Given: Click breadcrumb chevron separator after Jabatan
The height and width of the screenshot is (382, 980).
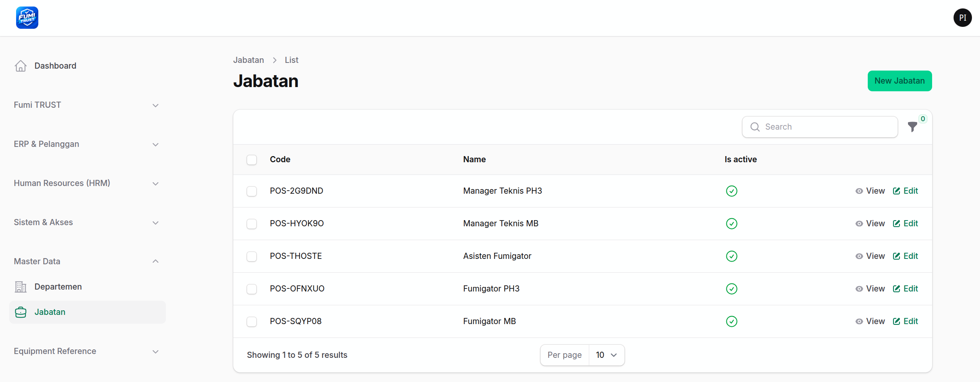Looking at the screenshot, I should (x=275, y=60).
